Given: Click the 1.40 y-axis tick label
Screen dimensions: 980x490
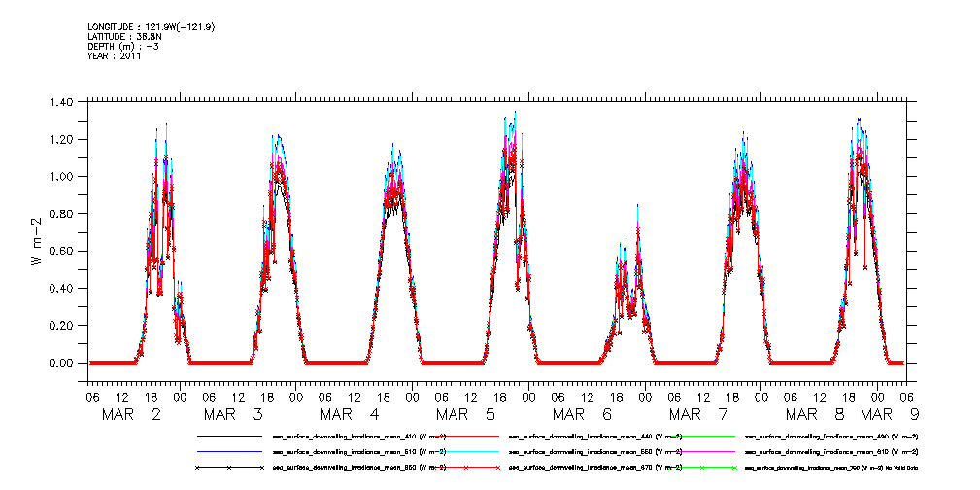Looking at the screenshot, I should click(x=61, y=102).
